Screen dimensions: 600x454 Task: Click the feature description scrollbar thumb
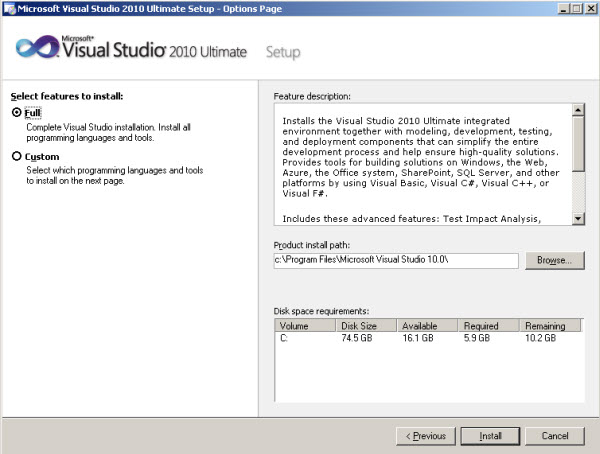coord(578,144)
